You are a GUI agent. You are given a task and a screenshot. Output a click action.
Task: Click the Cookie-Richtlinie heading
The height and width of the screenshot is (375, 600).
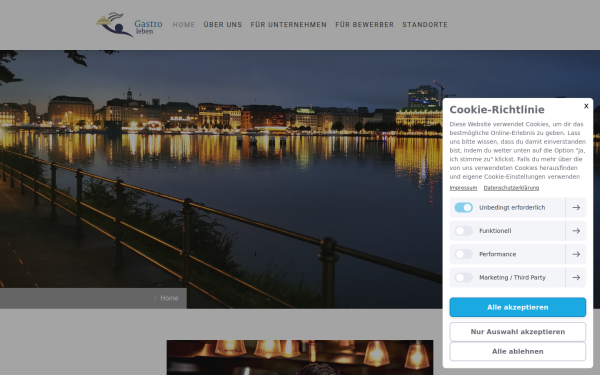pyautogui.click(x=497, y=110)
